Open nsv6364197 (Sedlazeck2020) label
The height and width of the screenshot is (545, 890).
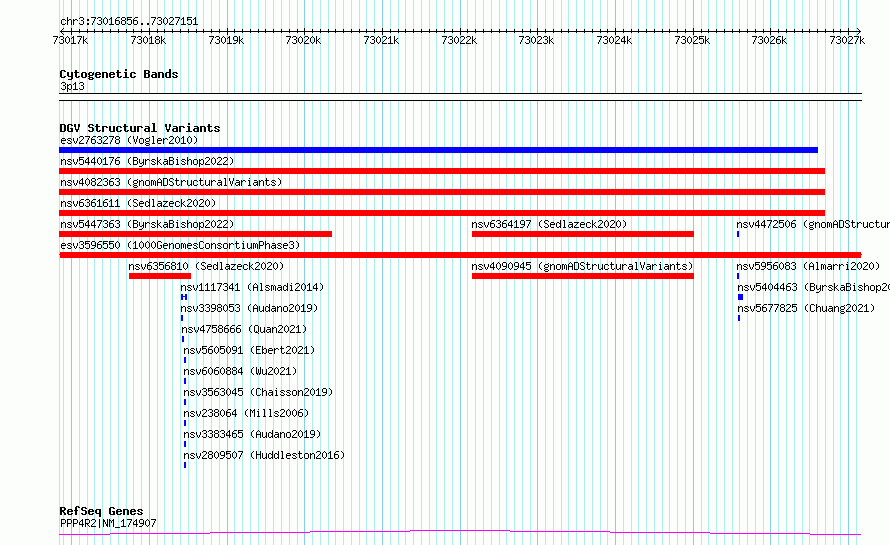click(549, 224)
